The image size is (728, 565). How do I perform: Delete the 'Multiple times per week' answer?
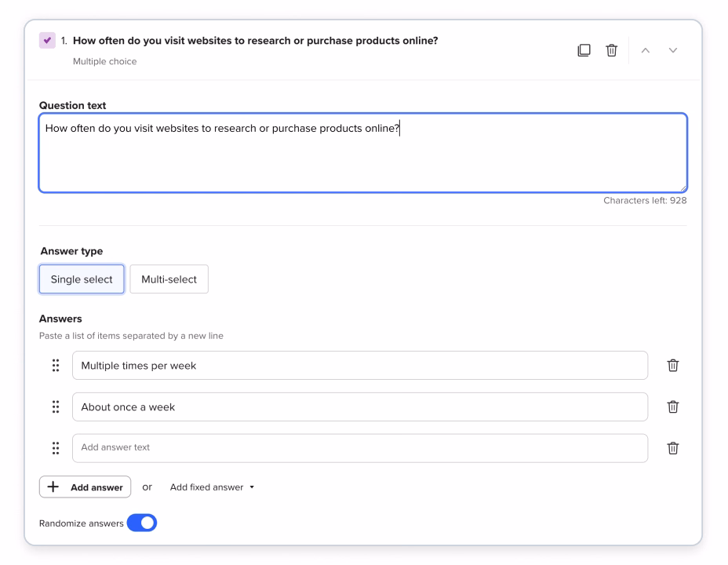click(x=673, y=366)
